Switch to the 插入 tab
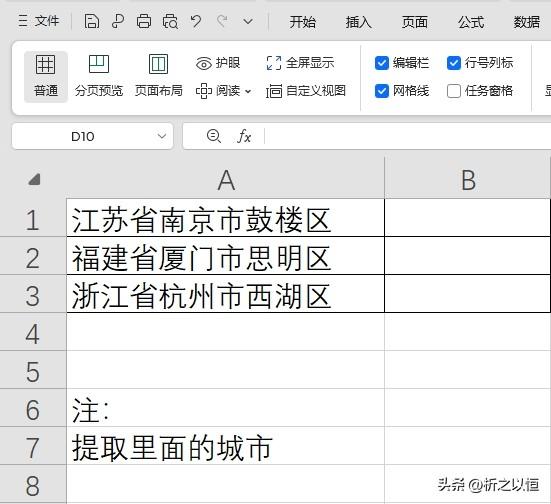The height and width of the screenshot is (504, 551). pyautogui.click(x=358, y=22)
